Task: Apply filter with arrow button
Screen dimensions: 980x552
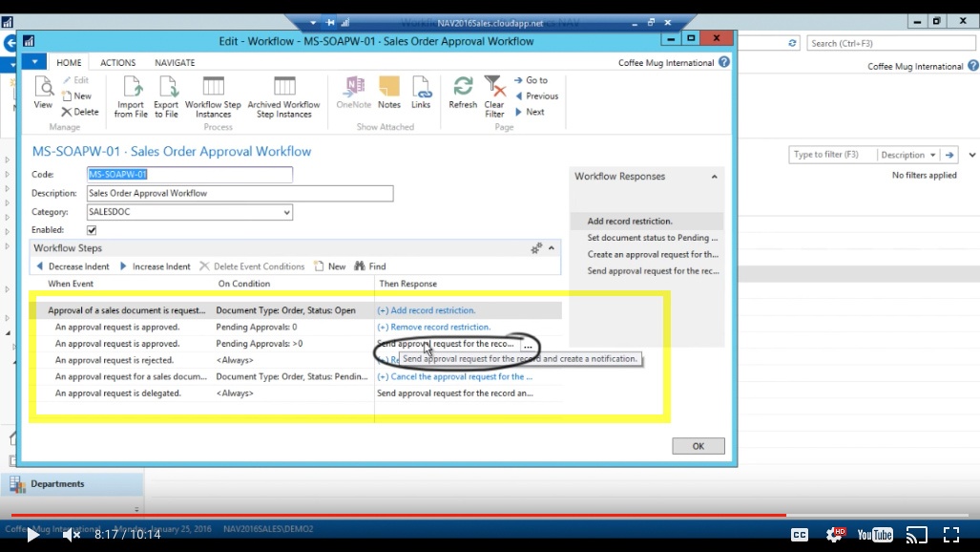Action: coord(949,155)
